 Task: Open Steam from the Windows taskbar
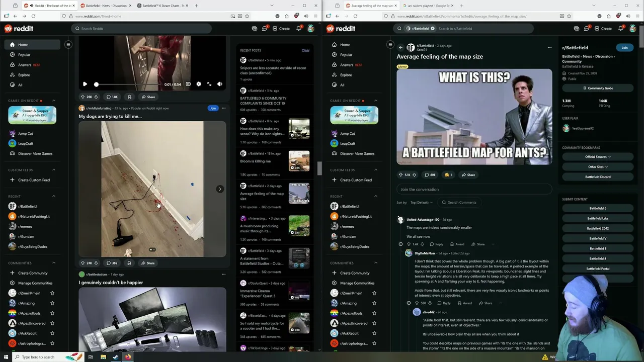click(x=115, y=357)
